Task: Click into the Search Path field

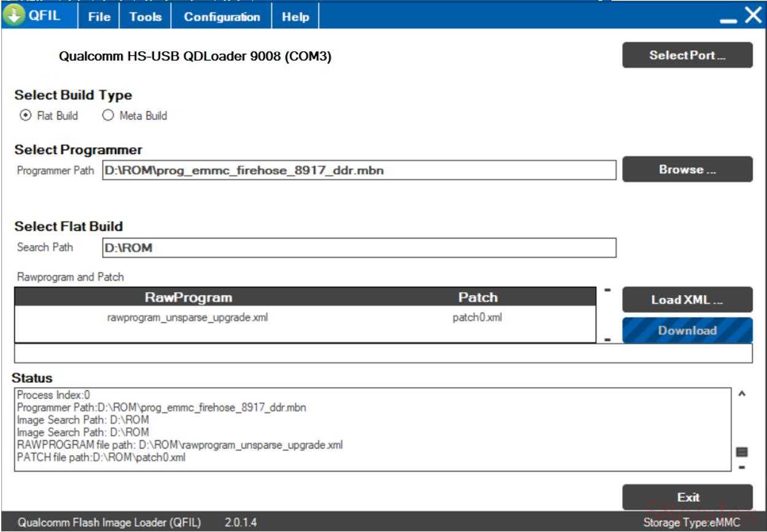Action: [359, 248]
